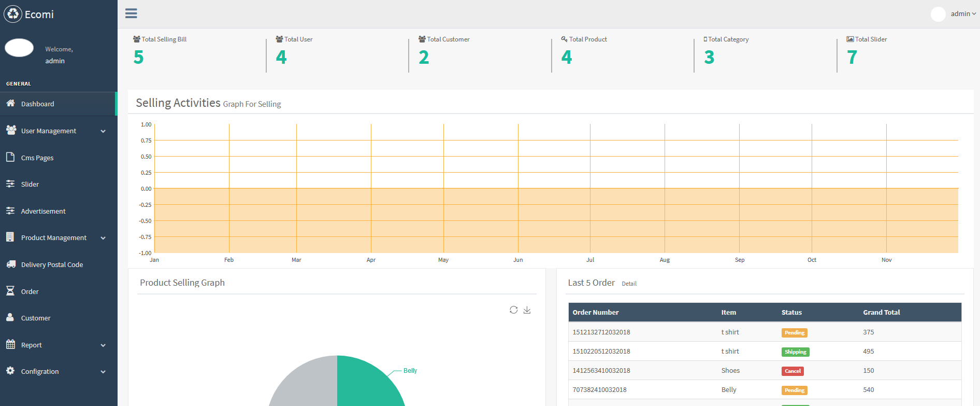Expand the Product Management submenu chevron
This screenshot has width=980, height=406.
[103, 238]
